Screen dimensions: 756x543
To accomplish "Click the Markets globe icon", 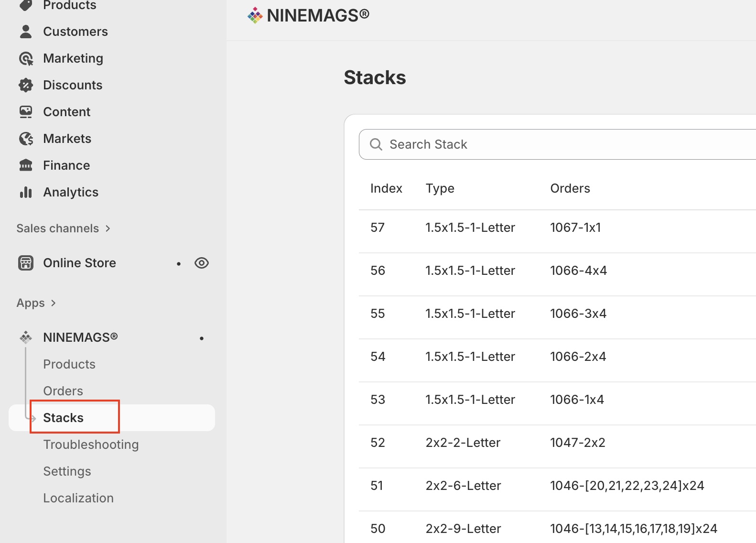I will coord(26,139).
